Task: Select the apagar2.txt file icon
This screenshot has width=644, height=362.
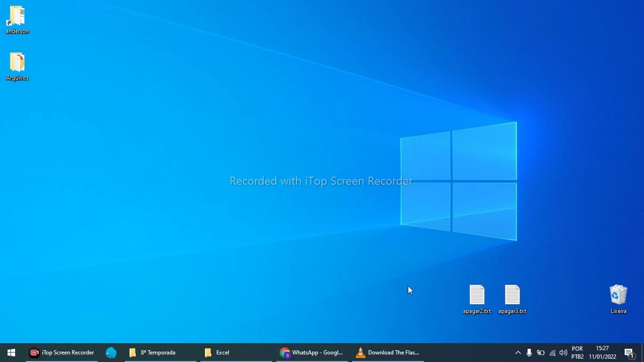Action: coord(476,300)
